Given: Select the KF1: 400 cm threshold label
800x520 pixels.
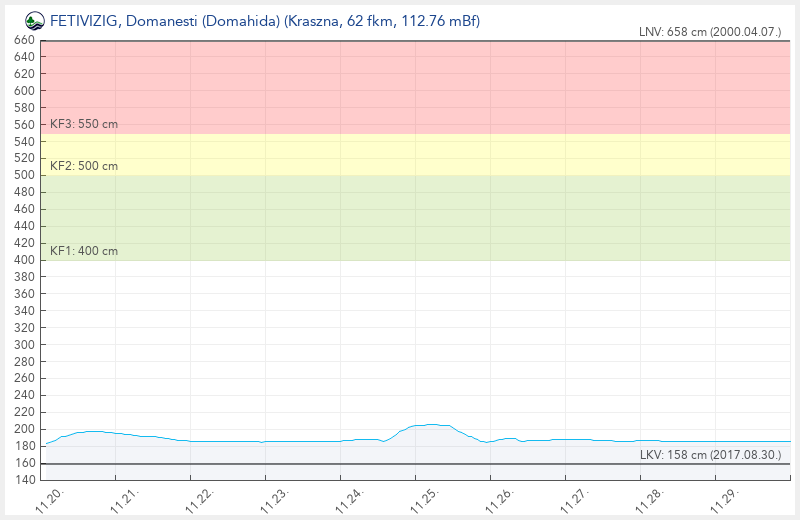Looking at the screenshot, I should click(x=84, y=251).
